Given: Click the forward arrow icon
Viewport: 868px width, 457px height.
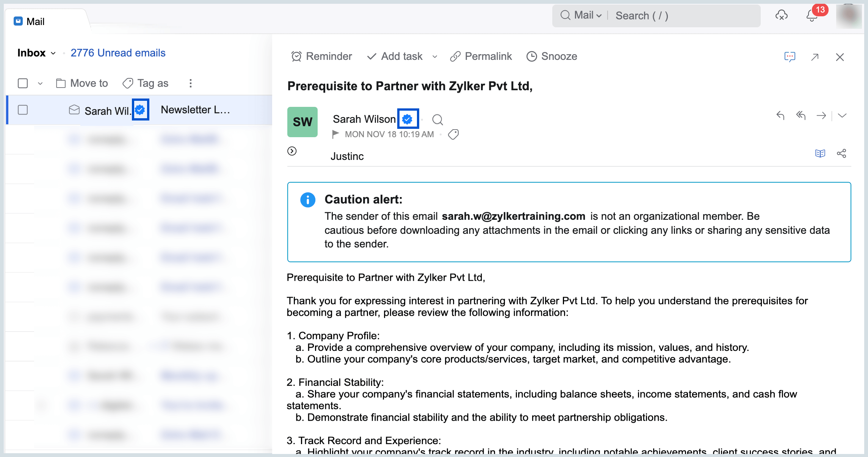Looking at the screenshot, I should pos(821,115).
